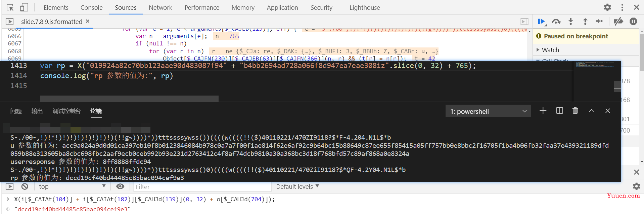The height and width of the screenshot is (214, 644).
Task: Step out of current function
Action: point(585,22)
